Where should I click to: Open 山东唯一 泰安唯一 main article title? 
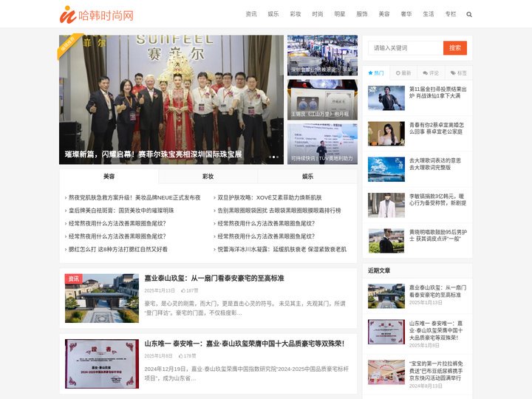tap(245, 344)
